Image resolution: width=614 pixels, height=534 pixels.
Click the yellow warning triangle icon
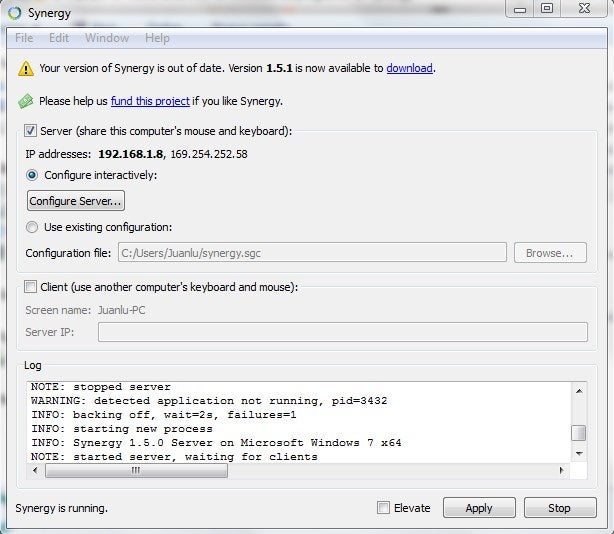[26, 69]
